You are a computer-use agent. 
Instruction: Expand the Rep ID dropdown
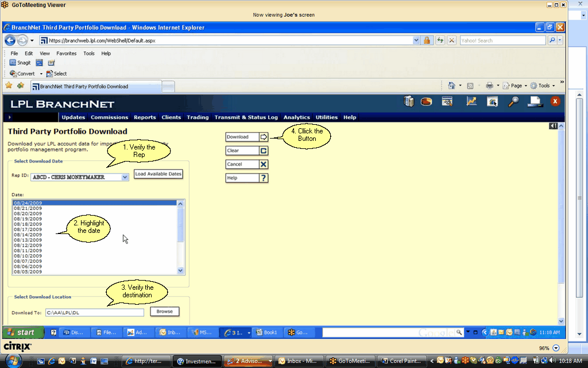125,177
